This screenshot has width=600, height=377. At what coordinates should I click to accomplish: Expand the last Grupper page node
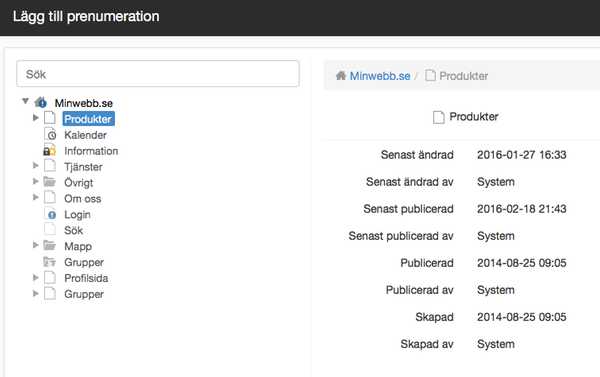point(36,294)
